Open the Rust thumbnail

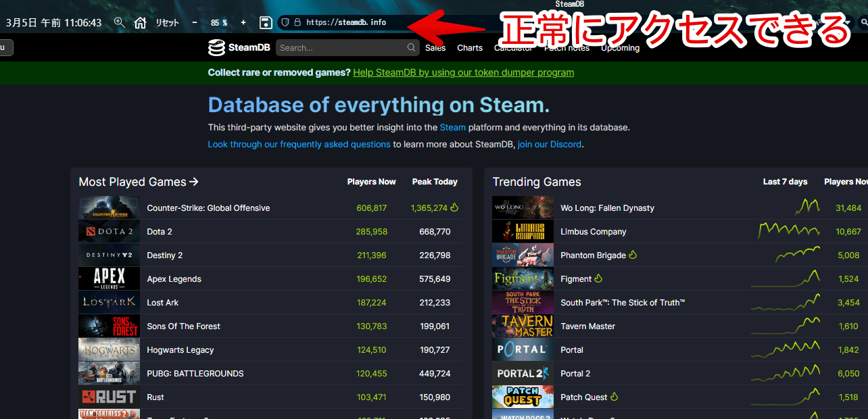coord(109,397)
